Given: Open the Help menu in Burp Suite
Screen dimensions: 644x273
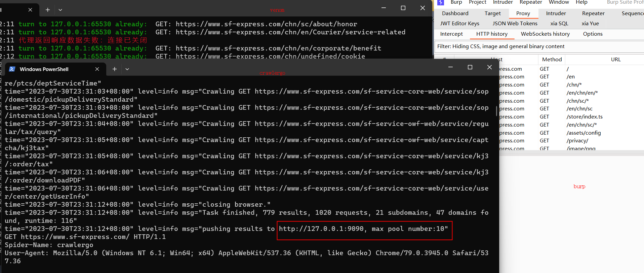Looking at the screenshot, I should point(581,2).
